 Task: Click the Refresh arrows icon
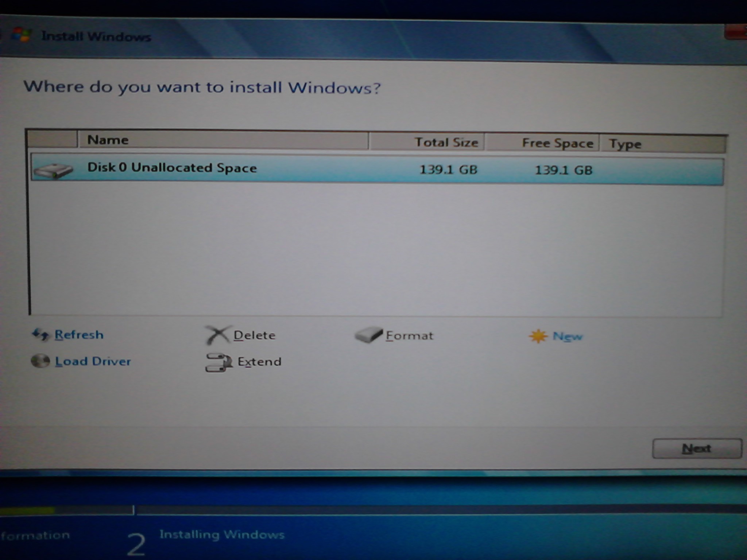(x=40, y=334)
